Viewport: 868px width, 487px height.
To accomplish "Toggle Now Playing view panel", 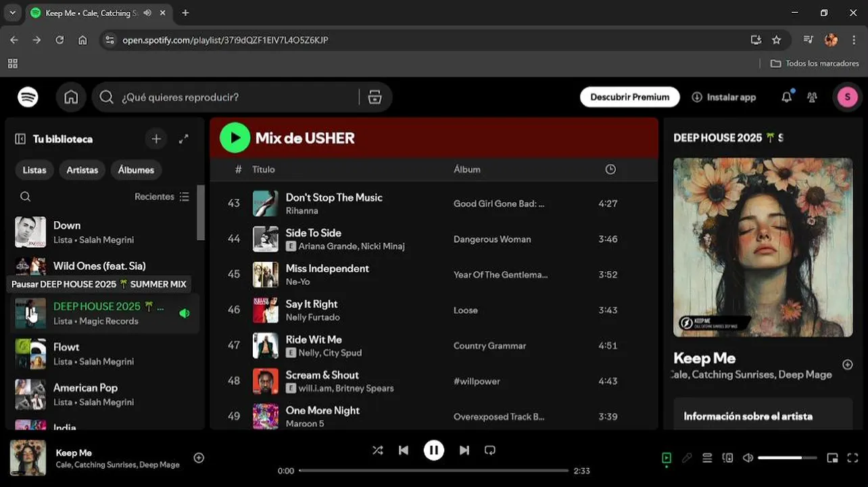I will [x=667, y=458].
